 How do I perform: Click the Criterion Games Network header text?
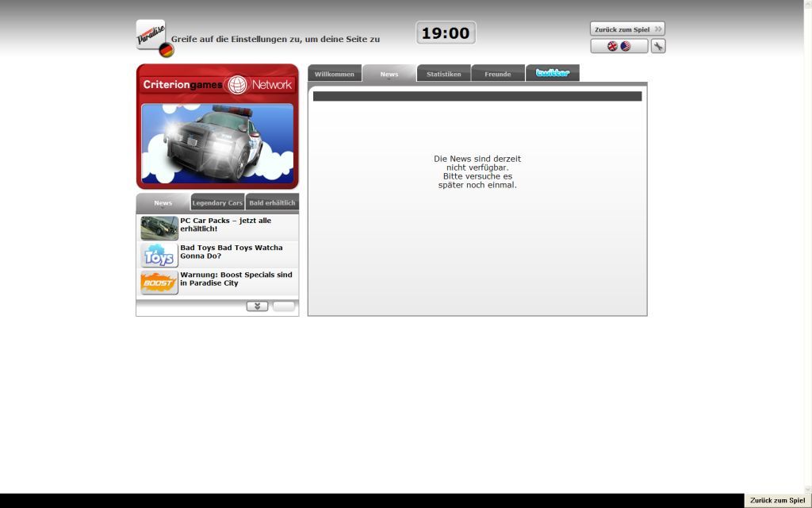click(x=217, y=84)
